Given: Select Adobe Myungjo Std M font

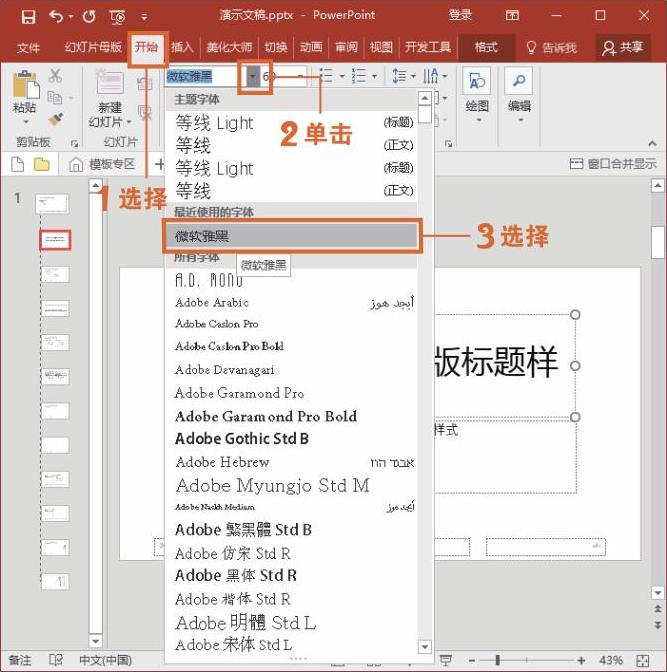Looking at the screenshot, I should (x=291, y=486).
